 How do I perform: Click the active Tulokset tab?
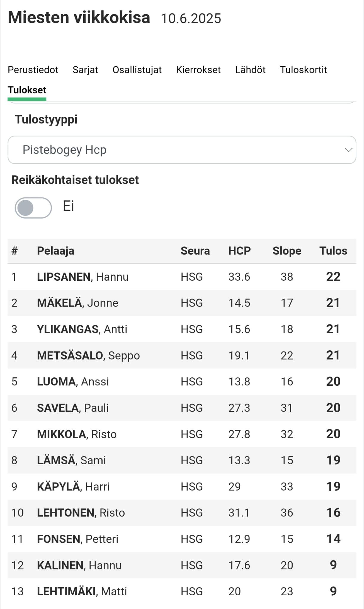point(27,90)
